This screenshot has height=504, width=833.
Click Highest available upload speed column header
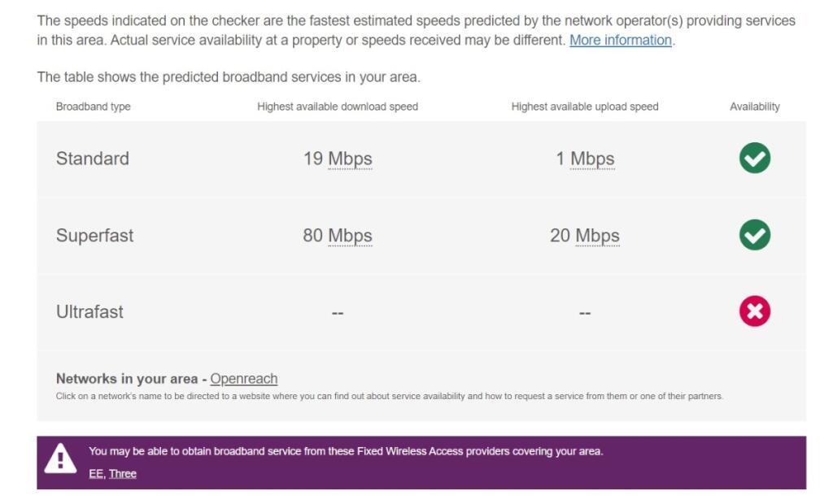click(585, 106)
